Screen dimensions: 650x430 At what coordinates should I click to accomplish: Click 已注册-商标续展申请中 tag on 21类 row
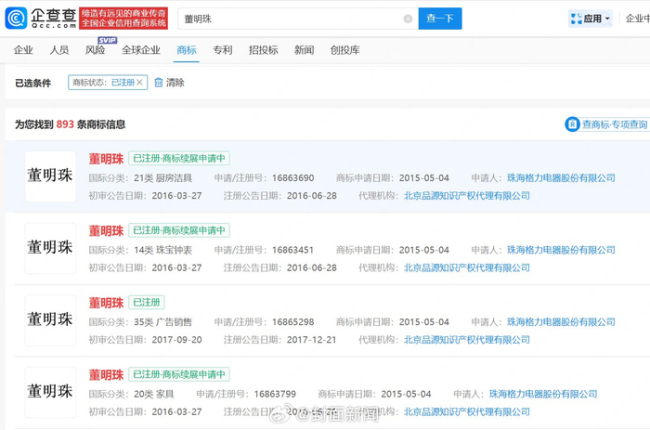tap(179, 158)
